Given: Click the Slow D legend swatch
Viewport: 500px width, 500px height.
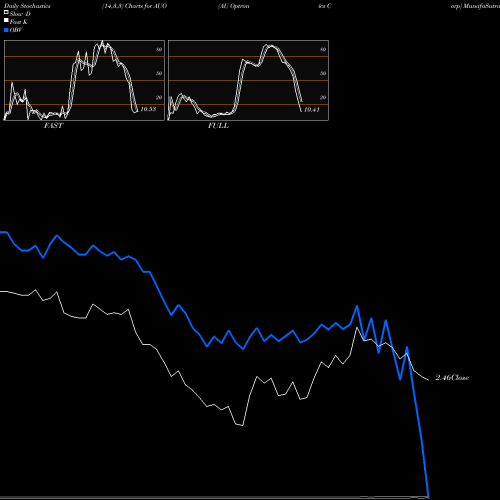Looking at the screenshot, I should pos(6,12).
